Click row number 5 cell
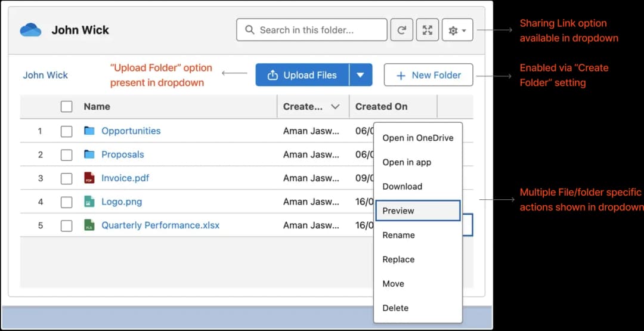Screen dimensions: 644x331 point(41,225)
